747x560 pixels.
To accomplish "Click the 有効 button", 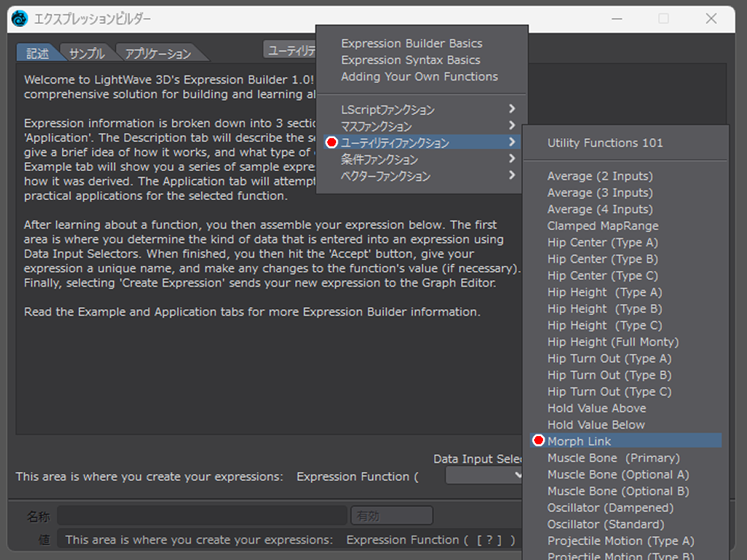I will coord(391,516).
